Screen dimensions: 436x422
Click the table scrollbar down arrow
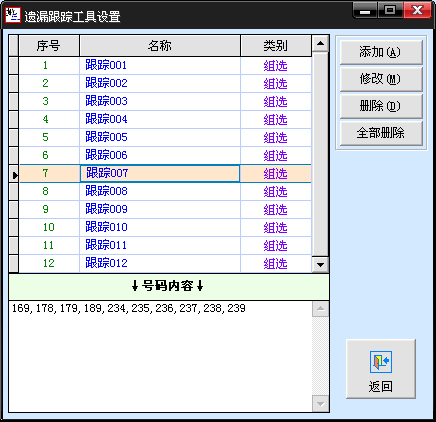320,265
